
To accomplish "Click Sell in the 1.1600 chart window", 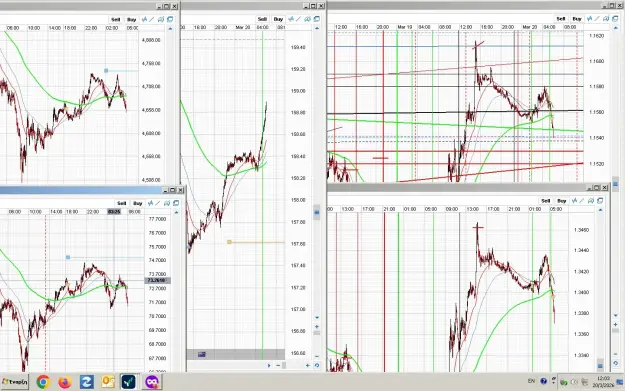I will [x=561, y=19].
